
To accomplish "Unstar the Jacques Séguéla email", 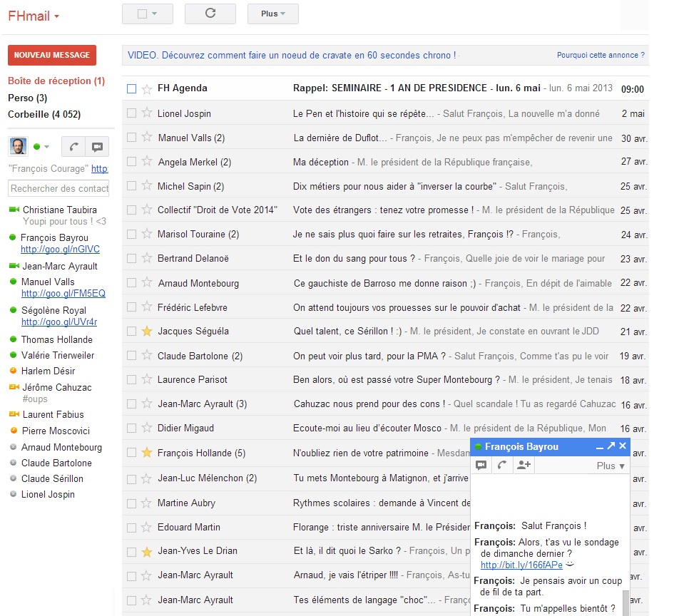I will (x=147, y=332).
